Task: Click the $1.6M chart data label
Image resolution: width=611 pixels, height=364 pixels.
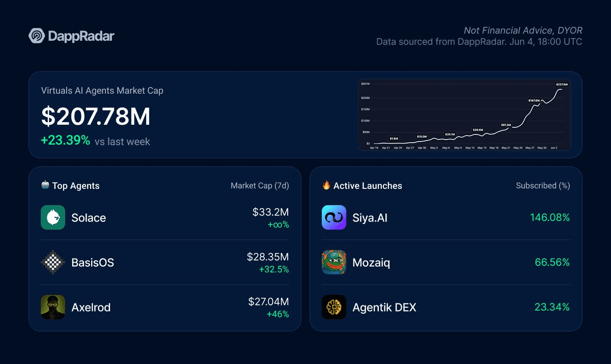Action: click(394, 138)
